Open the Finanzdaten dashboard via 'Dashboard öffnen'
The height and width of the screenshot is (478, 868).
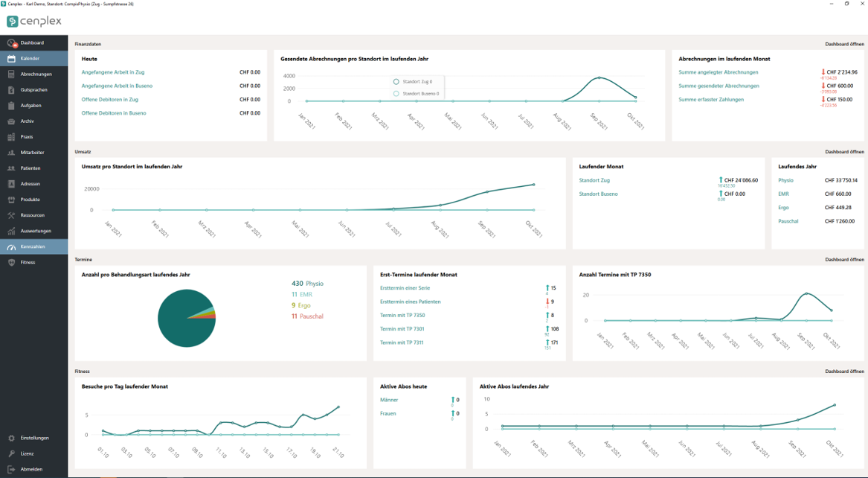tap(844, 44)
